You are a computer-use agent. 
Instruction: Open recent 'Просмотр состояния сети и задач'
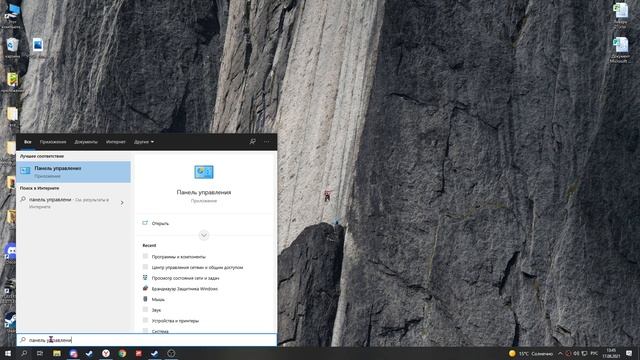point(185,278)
